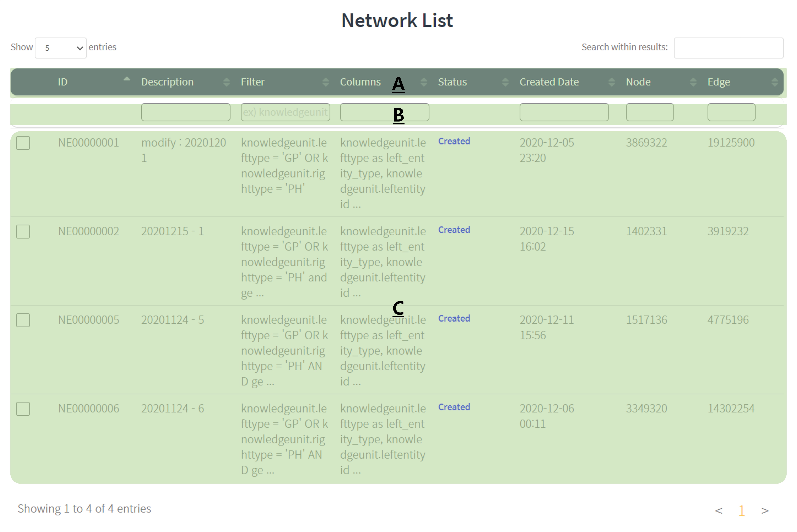Enable the NE00000006 row checkbox
This screenshot has width=797, height=532.
click(23, 409)
